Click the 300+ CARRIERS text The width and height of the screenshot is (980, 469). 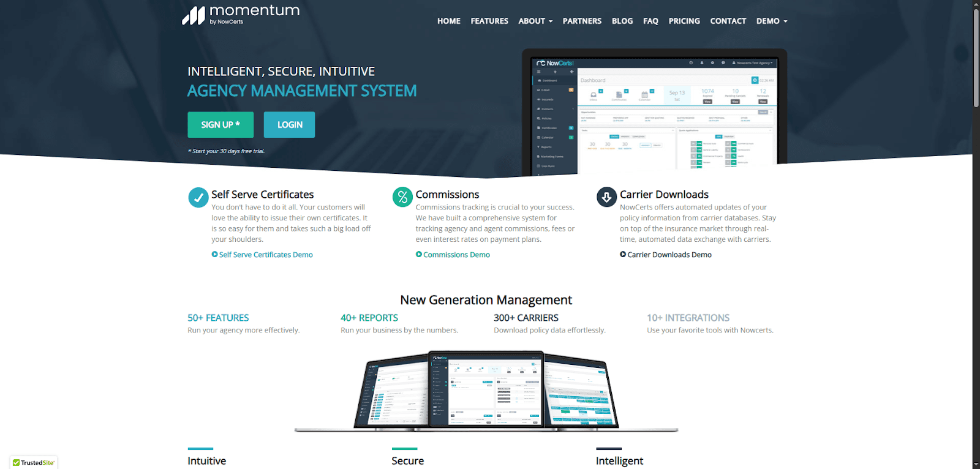coord(526,318)
